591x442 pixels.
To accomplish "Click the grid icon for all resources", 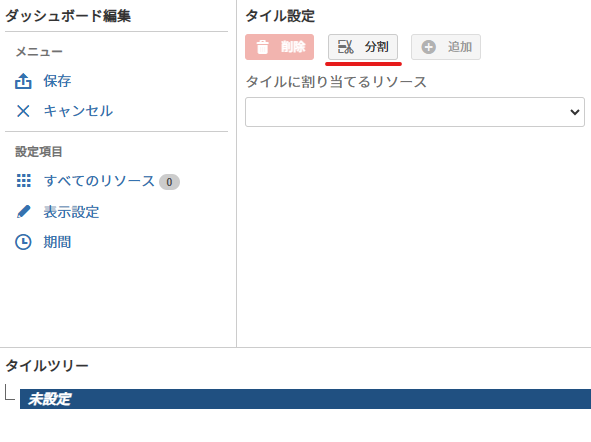I will click(24, 181).
